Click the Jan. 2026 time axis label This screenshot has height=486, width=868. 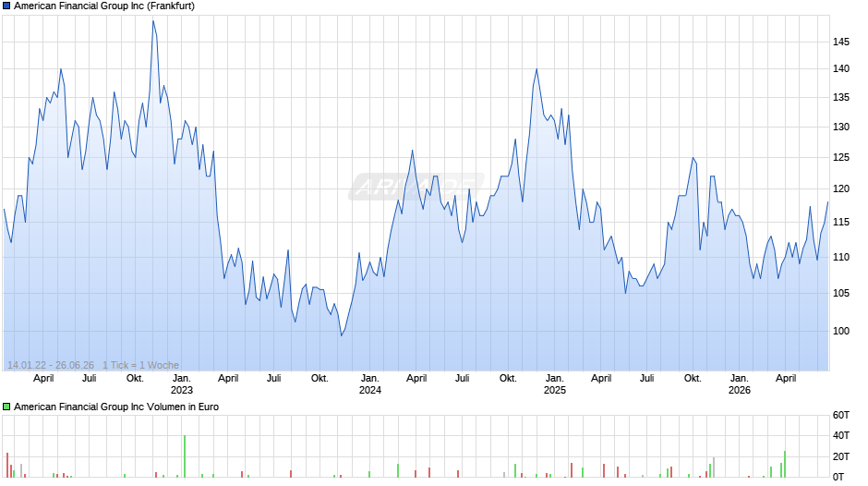(x=739, y=384)
